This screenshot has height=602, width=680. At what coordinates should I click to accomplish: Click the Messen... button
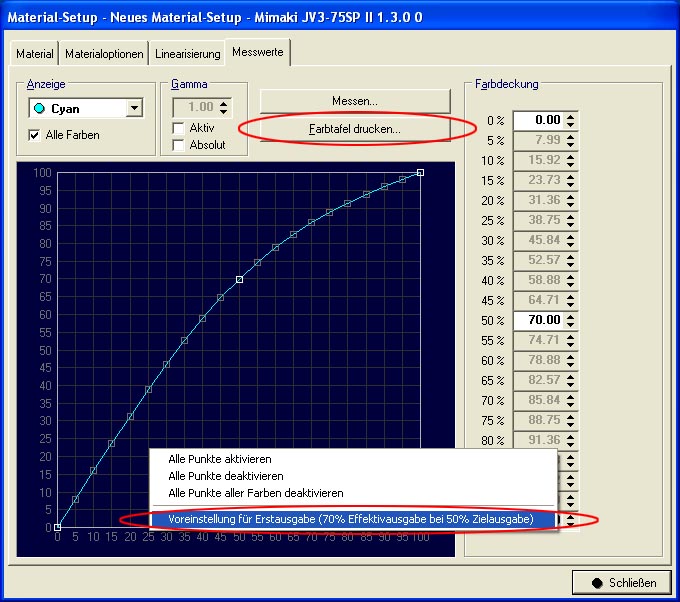(x=354, y=101)
